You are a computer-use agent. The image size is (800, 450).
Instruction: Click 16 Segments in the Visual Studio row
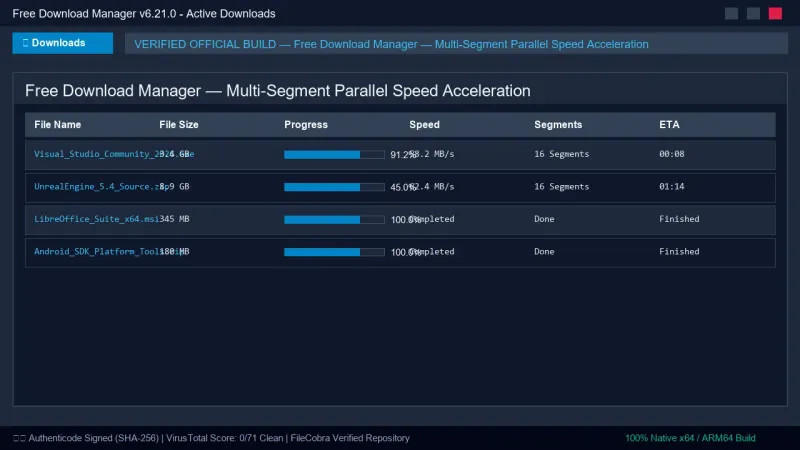[561, 154]
